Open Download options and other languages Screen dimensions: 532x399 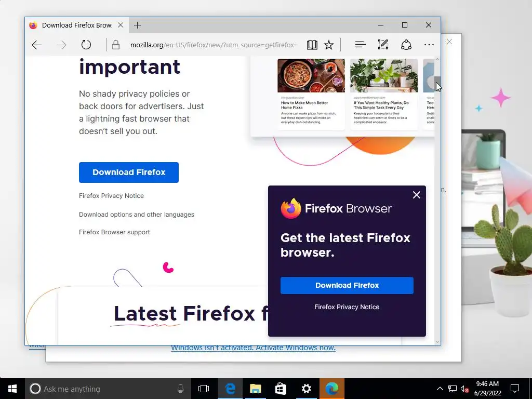137,215
